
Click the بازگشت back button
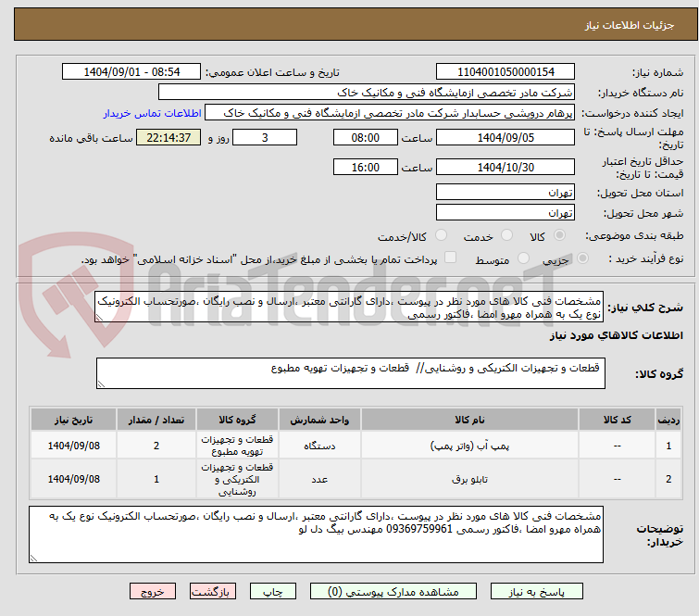click(x=213, y=590)
